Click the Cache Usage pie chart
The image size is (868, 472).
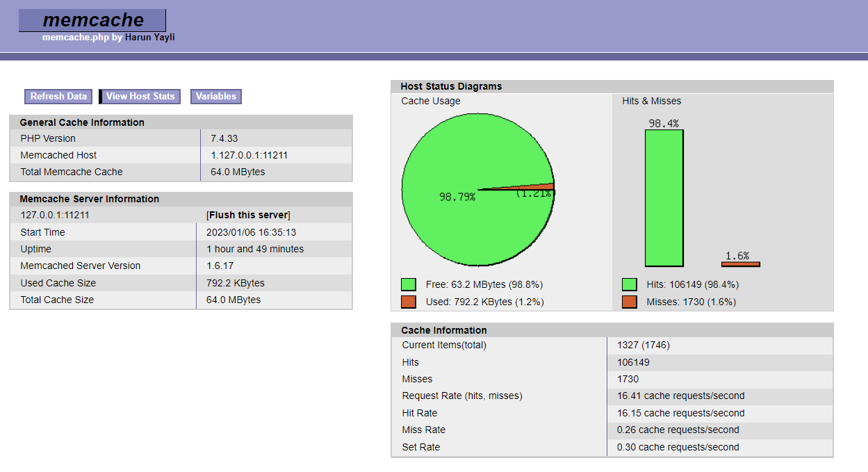pyautogui.click(x=478, y=190)
